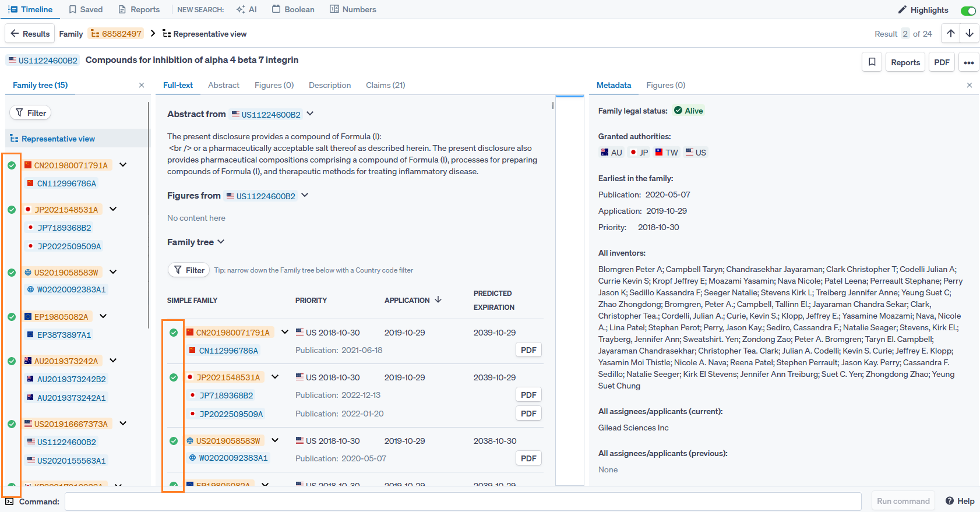Toggle green check for CN201980071791A in sidebar

click(12, 165)
